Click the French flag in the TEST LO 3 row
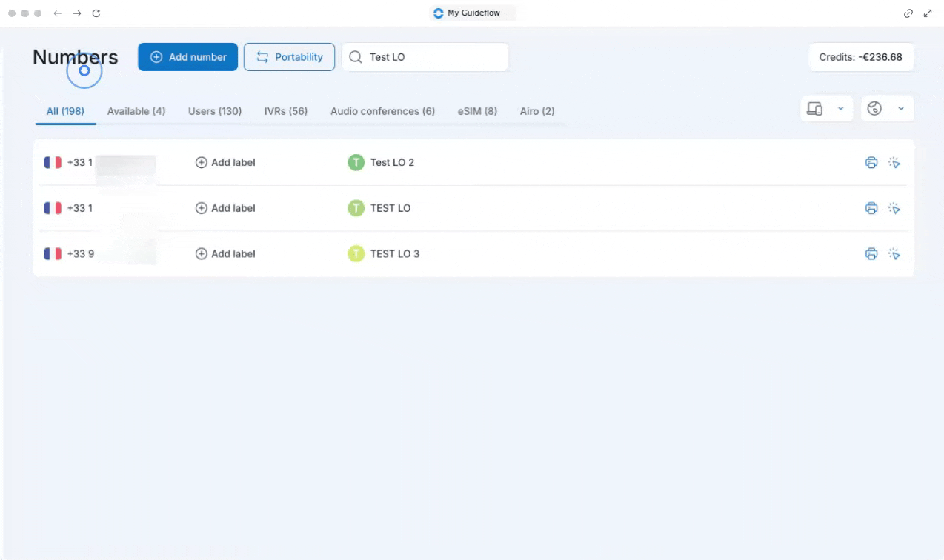944x560 pixels. tap(53, 254)
